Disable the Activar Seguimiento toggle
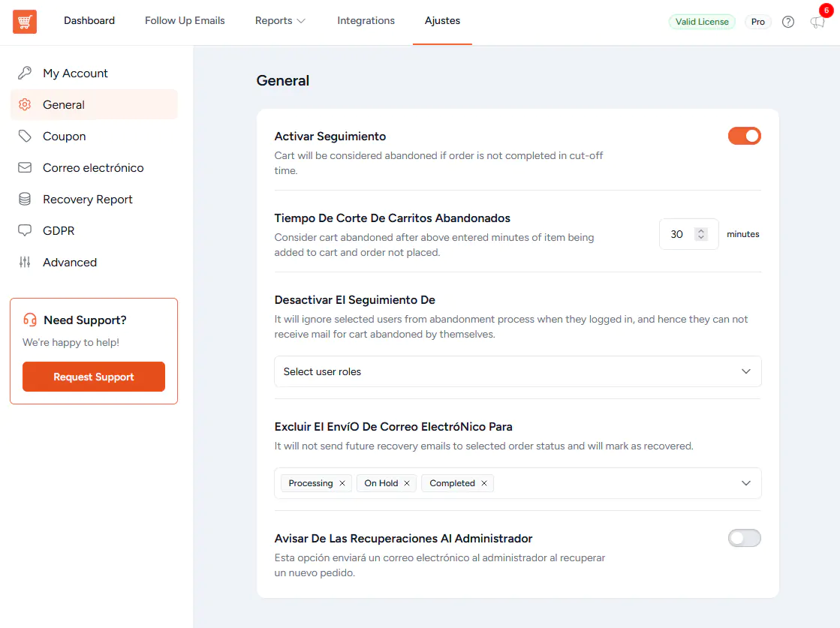Viewport: 840px width, 628px height. tap(744, 136)
